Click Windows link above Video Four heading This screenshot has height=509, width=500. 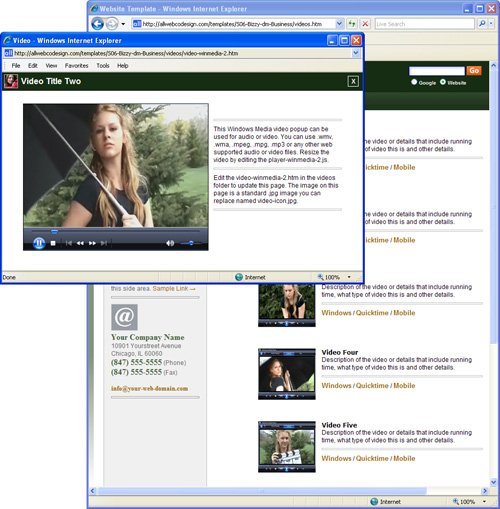336,313
